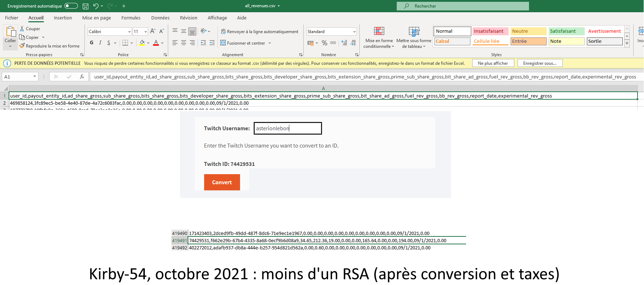
Task: Expand the Fusionner et centrer options arrow
Action: click(x=270, y=43)
